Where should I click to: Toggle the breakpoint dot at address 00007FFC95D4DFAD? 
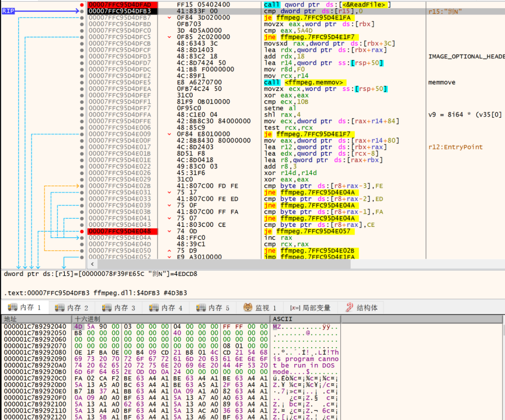point(81,4)
